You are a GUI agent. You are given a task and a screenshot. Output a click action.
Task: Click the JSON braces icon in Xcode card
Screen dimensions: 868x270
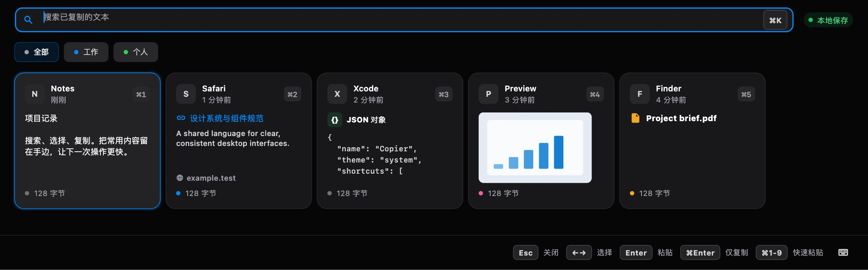[x=335, y=120]
